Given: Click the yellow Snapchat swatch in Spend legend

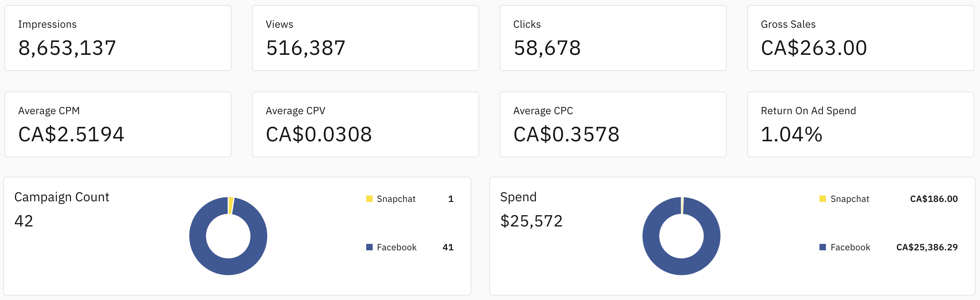Looking at the screenshot, I should (x=822, y=199).
